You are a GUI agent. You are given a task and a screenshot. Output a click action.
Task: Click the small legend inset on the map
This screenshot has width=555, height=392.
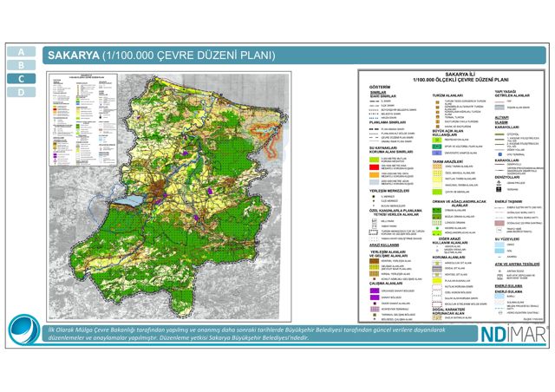[83, 120]
